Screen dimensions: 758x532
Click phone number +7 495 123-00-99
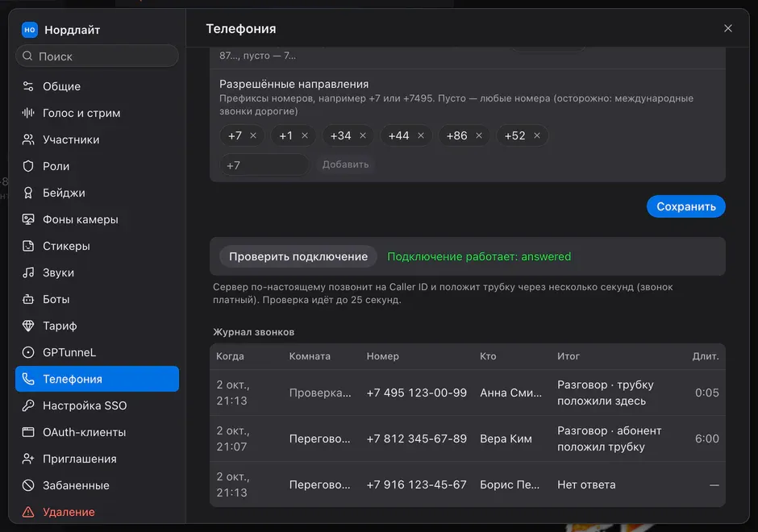click(x=417, y=393)
